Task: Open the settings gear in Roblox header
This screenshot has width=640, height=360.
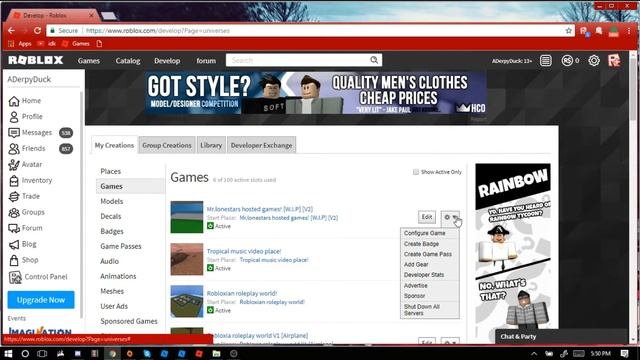Action: pos(594,61)
